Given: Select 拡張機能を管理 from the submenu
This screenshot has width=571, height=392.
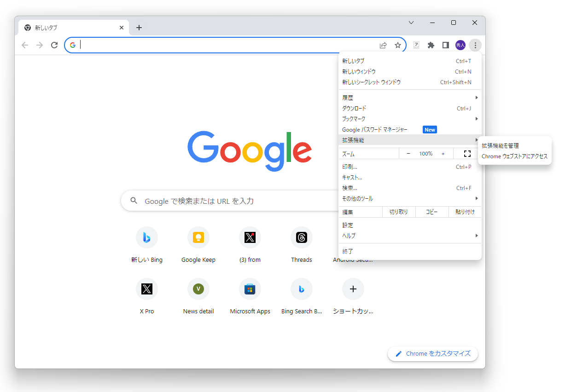Looking at the screenshot, I should (501, 145).
